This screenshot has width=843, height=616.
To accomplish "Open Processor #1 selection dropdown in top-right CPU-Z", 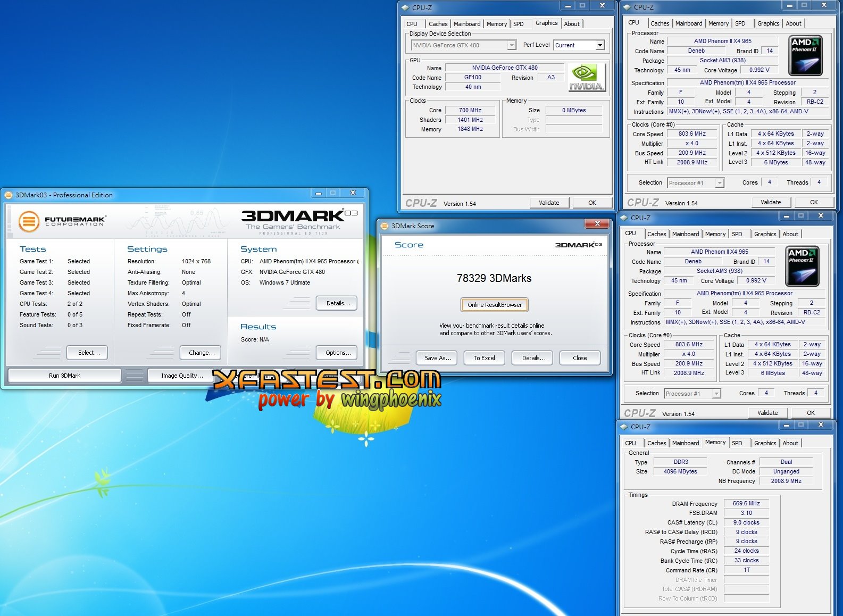I will pos(719,183).
